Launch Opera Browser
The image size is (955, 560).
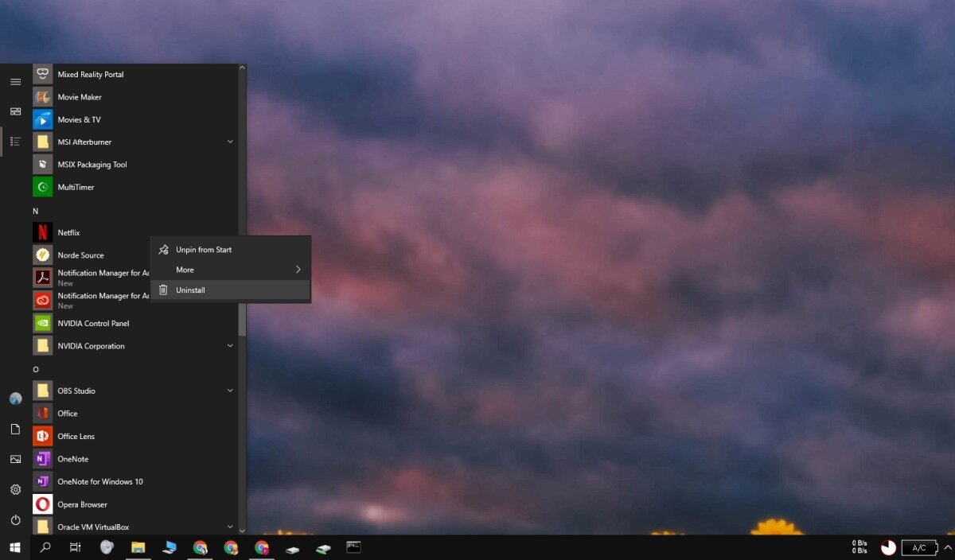click(82, 504)
